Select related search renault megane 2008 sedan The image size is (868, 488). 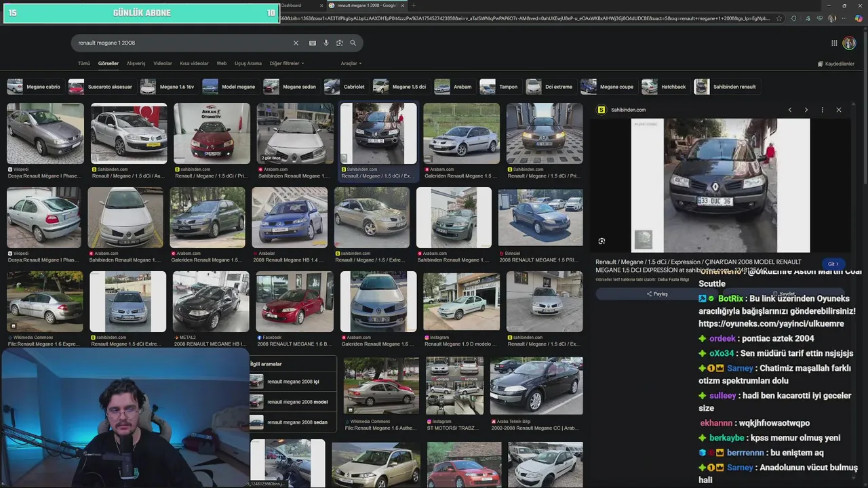tap(293, 422)
